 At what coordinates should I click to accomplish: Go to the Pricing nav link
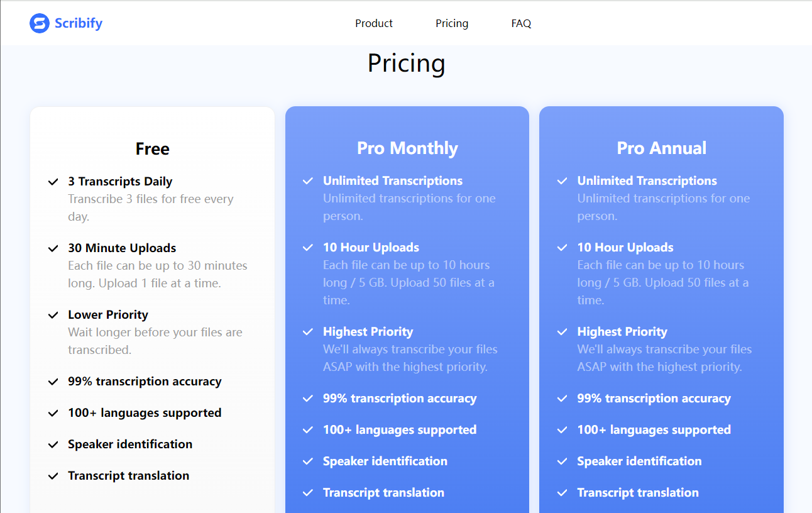pyautogui.click(x=451, y=23)
